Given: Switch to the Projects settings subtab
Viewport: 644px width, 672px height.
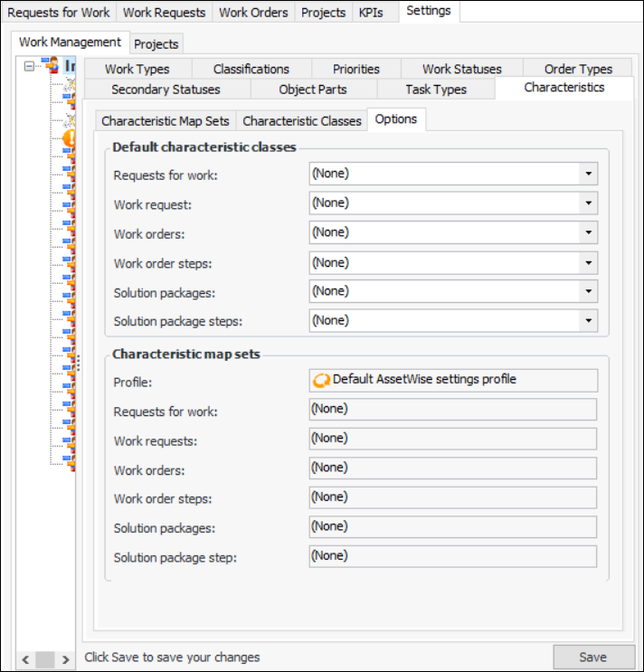Looking at the screenshot, I should click(x=156, y=44).
